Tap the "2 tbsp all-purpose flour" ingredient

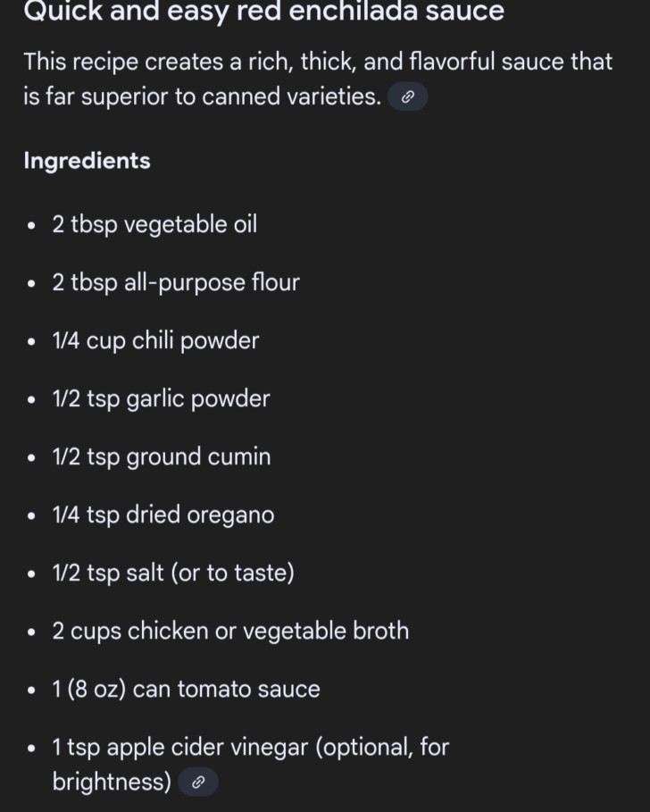coord(176,282)
